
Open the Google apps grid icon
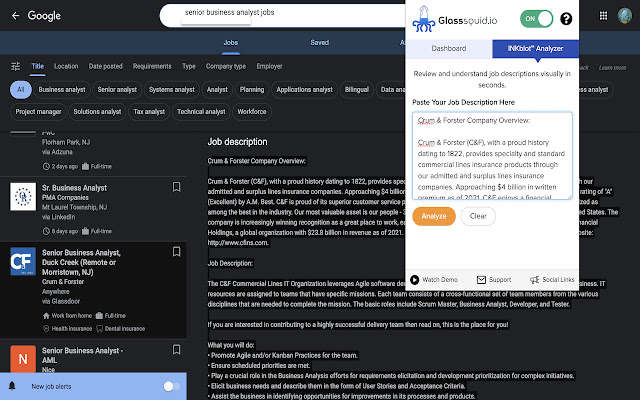click(603, 16)
